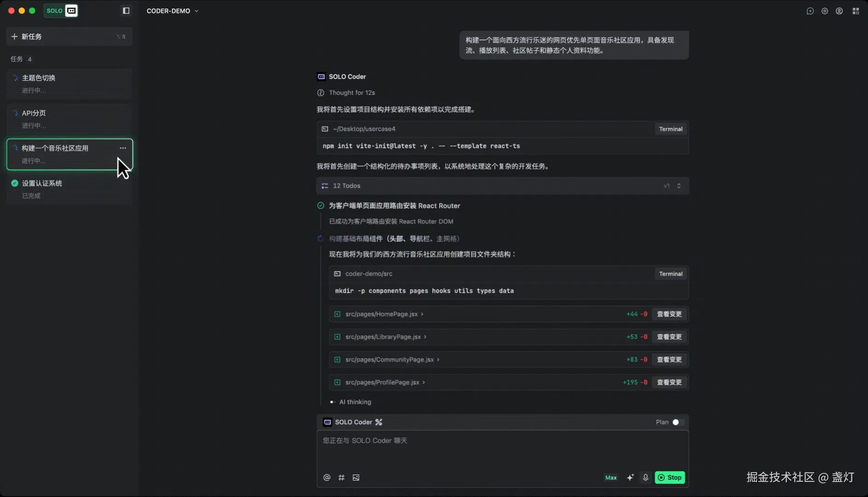Open the settings gear icon
The width and height of the screenshot is (868, 497).
825,11
